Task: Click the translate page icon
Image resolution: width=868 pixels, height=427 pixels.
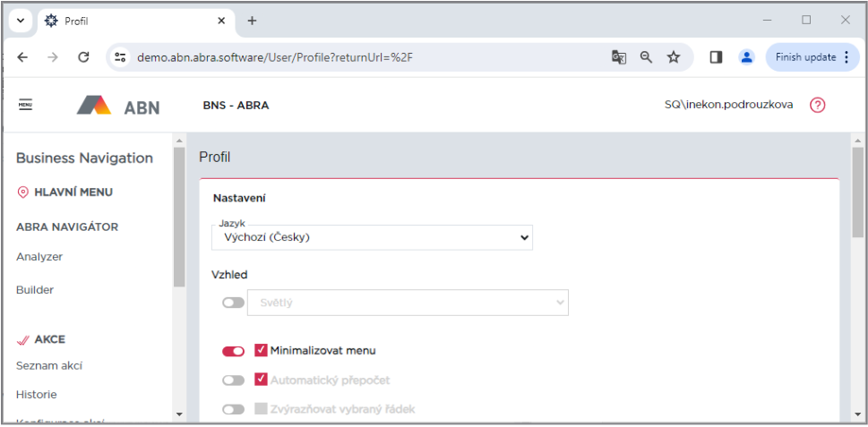Action: 618,57
